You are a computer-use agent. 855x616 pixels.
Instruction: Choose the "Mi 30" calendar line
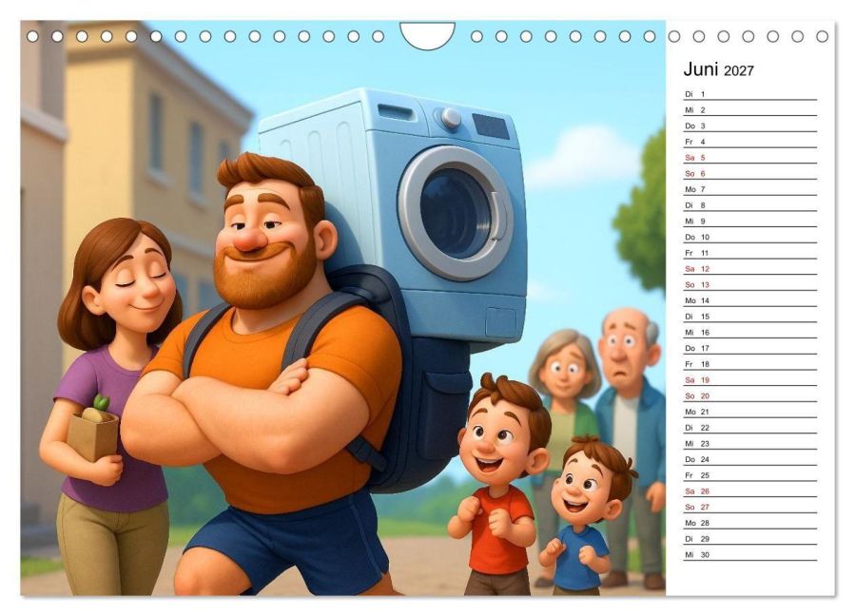pos(750,554)
